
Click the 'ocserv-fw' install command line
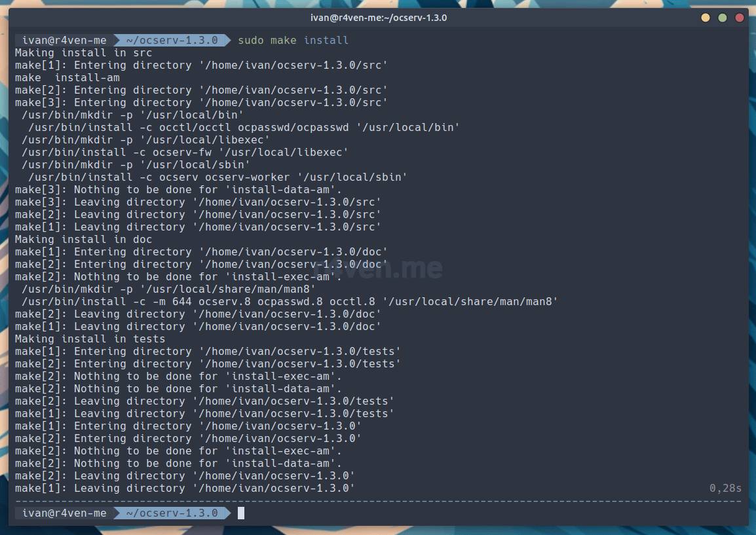click(x=185, y=153)
